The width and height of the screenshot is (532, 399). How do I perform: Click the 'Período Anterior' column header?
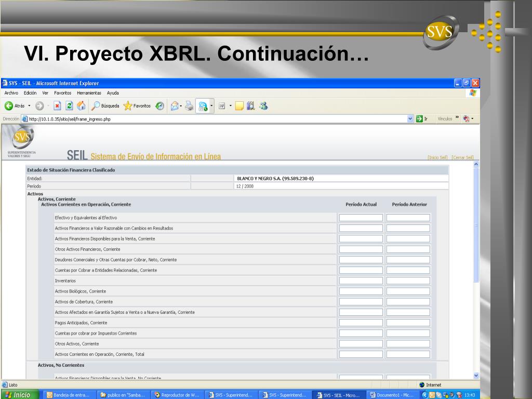(x=409, y=205)
